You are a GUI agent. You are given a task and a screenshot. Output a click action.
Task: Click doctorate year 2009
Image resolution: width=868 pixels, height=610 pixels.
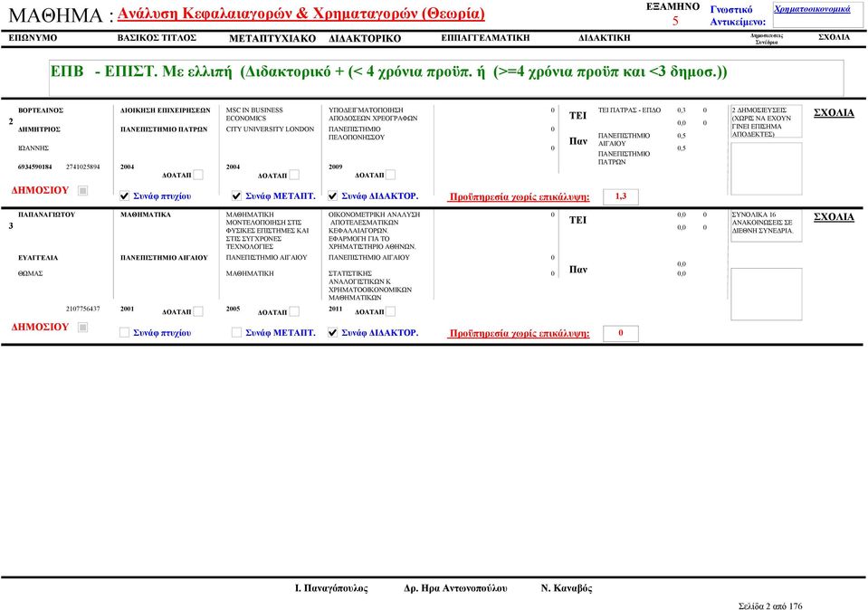click(x=336, y=167)
